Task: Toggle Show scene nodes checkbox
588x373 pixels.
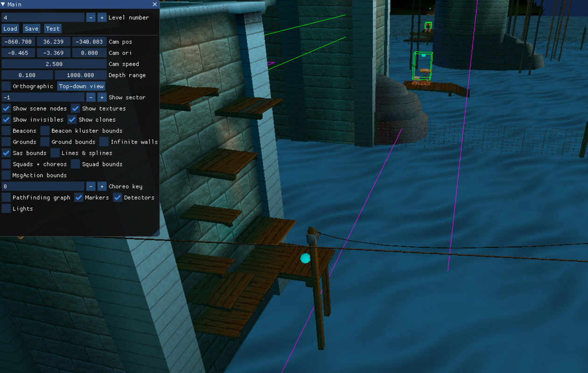Action: pos(7,109)
